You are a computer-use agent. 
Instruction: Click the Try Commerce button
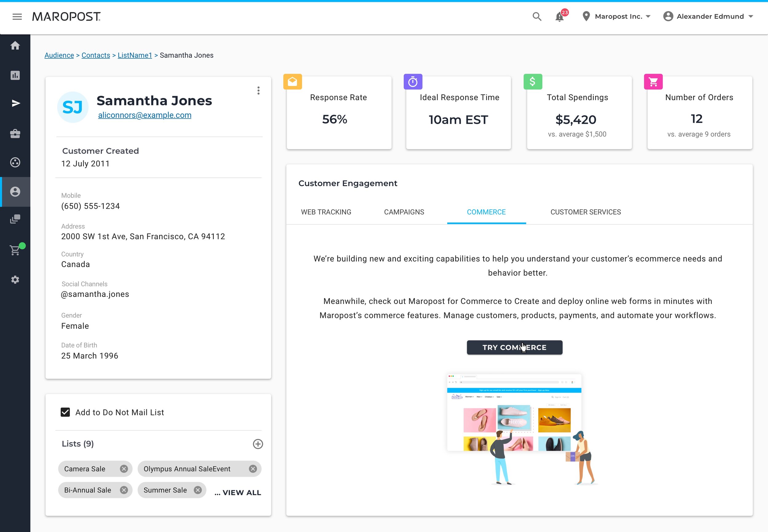pyautogui.click(x=514, y=347)
